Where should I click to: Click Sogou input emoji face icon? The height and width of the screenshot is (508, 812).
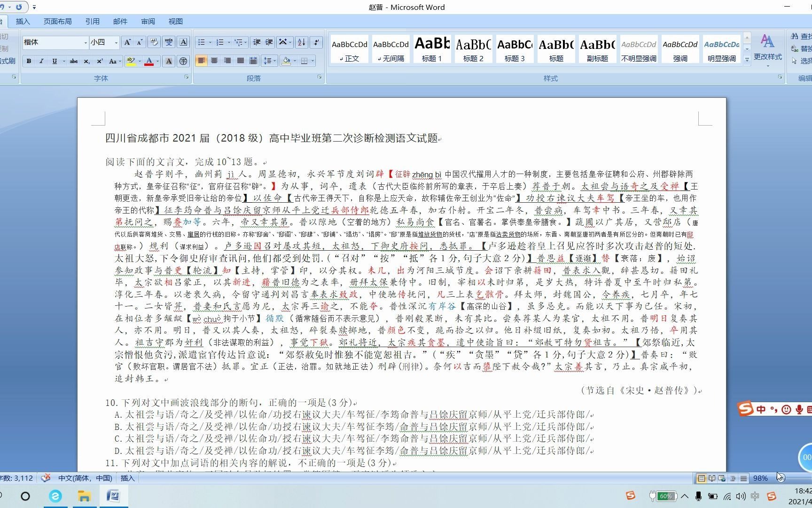point(786,410)
